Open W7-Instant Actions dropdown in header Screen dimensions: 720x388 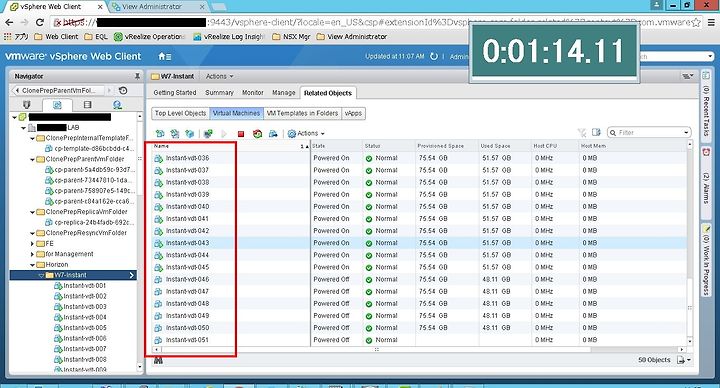coord(219,76)
